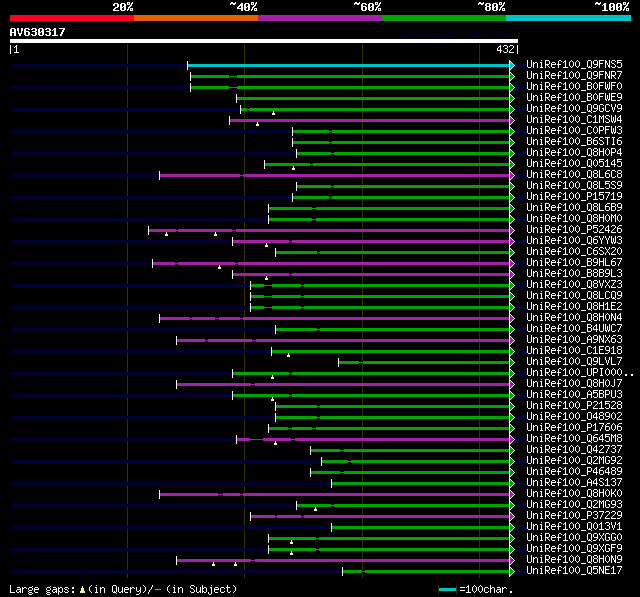Open hit UniRef100_Q645M8
The width and height of the screenshot is (640, 597).
(x=574, y=439)
